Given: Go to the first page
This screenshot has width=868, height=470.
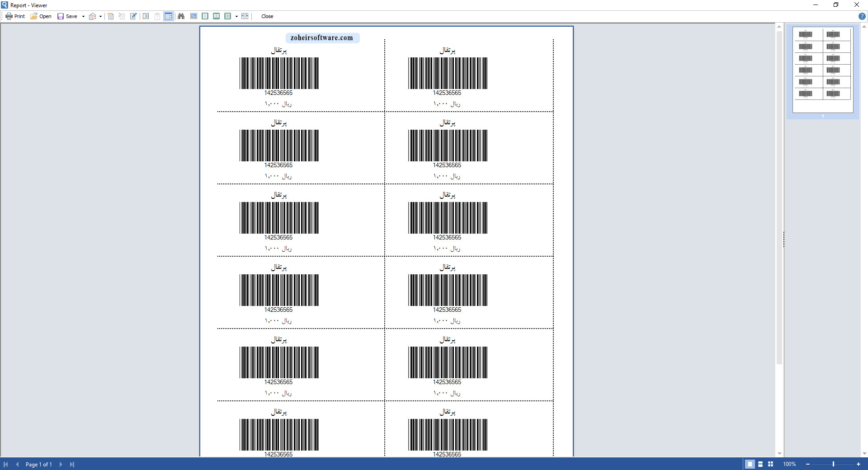Looking at the screenshot, I should (6, 464).
